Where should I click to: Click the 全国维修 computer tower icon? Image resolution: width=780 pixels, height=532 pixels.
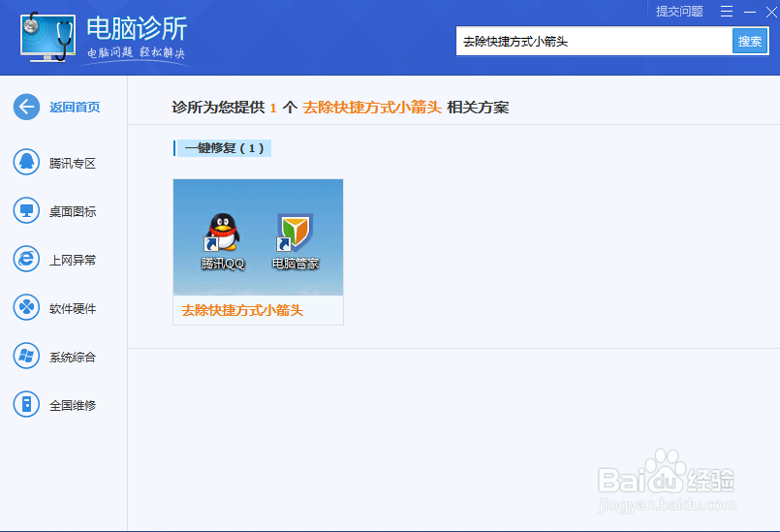[x=26, y=404]
